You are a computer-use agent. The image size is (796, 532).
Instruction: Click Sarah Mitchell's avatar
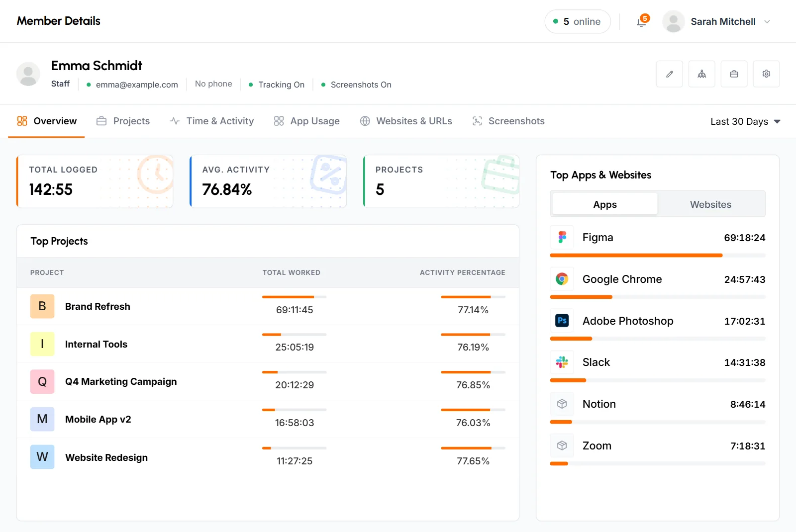[x=673, y=21]
